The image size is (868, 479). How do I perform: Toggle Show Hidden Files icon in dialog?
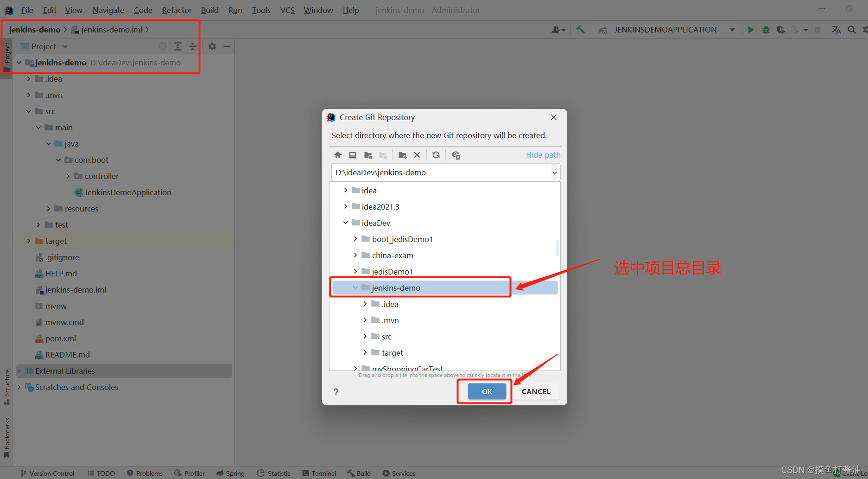click(x=456, y=155)
